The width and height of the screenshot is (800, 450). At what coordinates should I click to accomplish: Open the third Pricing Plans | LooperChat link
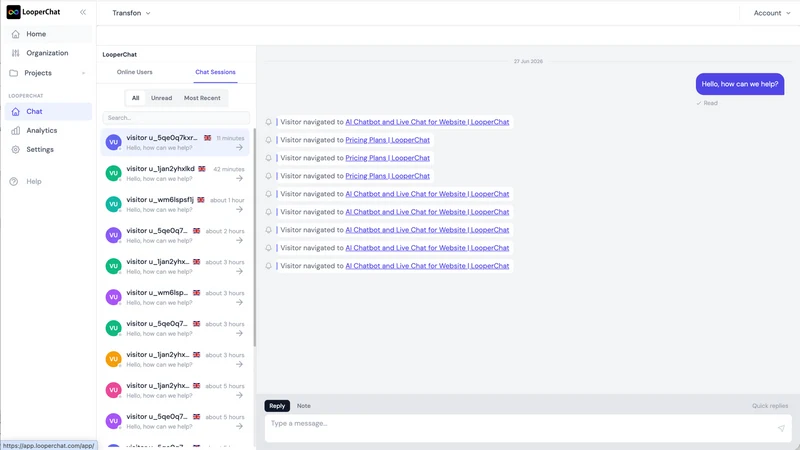point(387,176)
